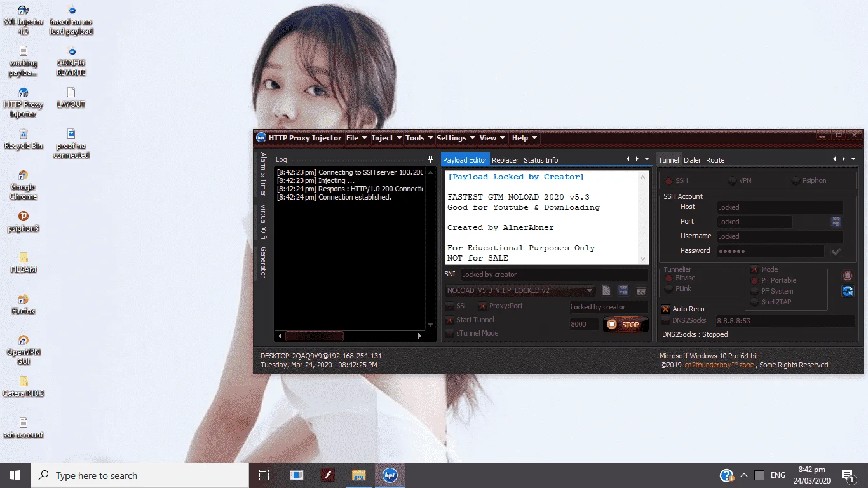Toggle the DNS2Socks checkbox

tap(665, 321)
